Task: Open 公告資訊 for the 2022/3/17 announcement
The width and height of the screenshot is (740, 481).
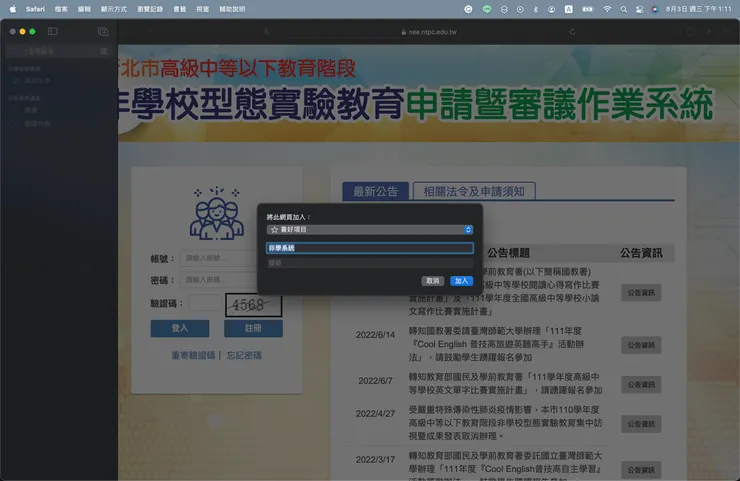Action: [641, 470]
